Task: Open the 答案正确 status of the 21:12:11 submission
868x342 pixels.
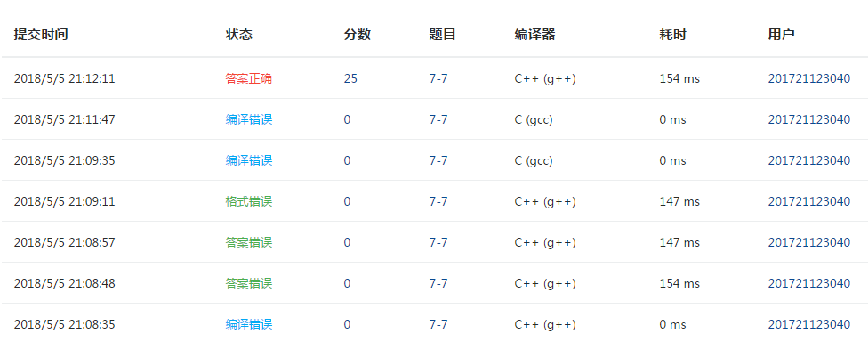Action: pos(248,78)
